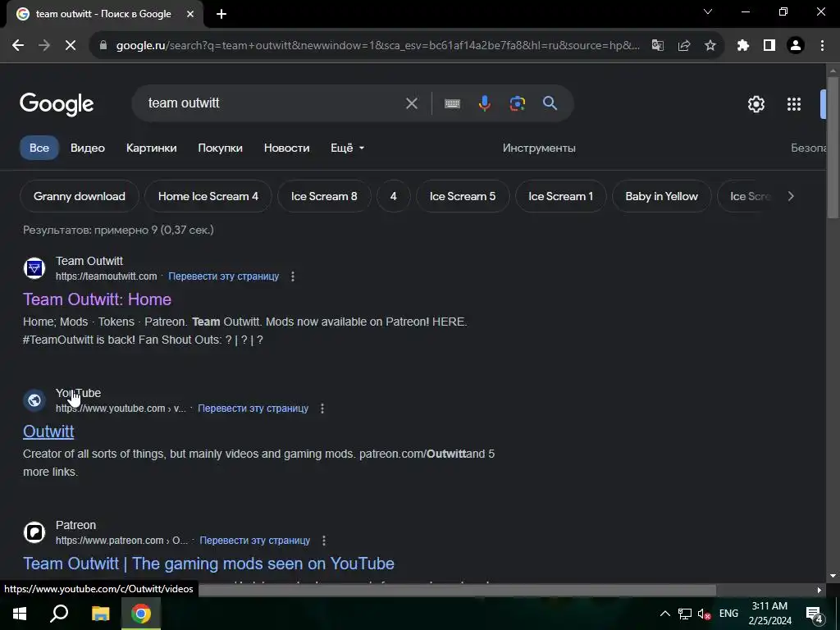Translate the teamoutwitt.com result page
Screen dimensions: 840x630
pos(223,276)
